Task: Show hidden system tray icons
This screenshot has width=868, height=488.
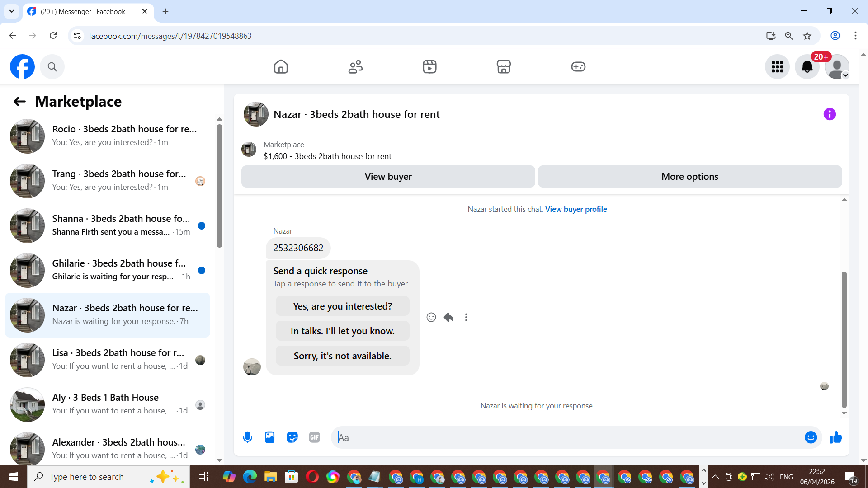Action: [715, 477]
